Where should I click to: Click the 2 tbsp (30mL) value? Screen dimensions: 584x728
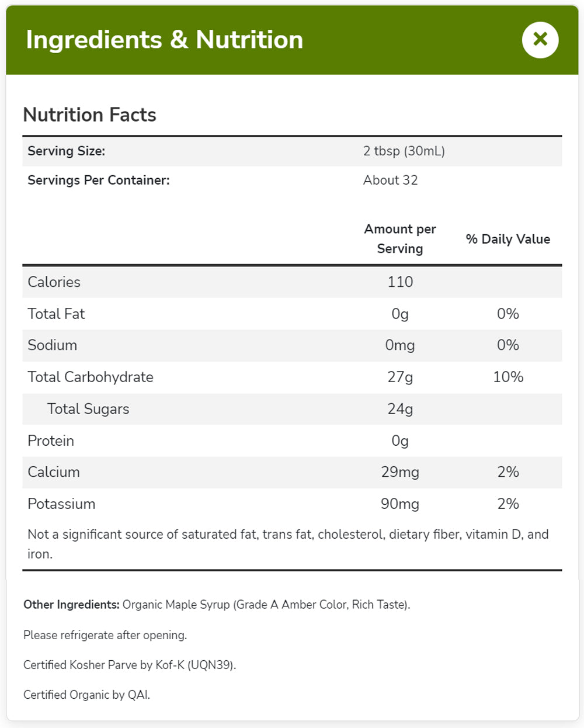(404, 151)
